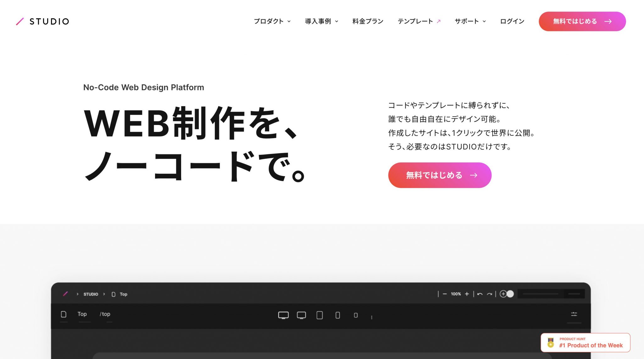Click the page icon next to Top breadcrumb
Image resolution: width=644 pixels, height=359 pixels.
point(113,294)
